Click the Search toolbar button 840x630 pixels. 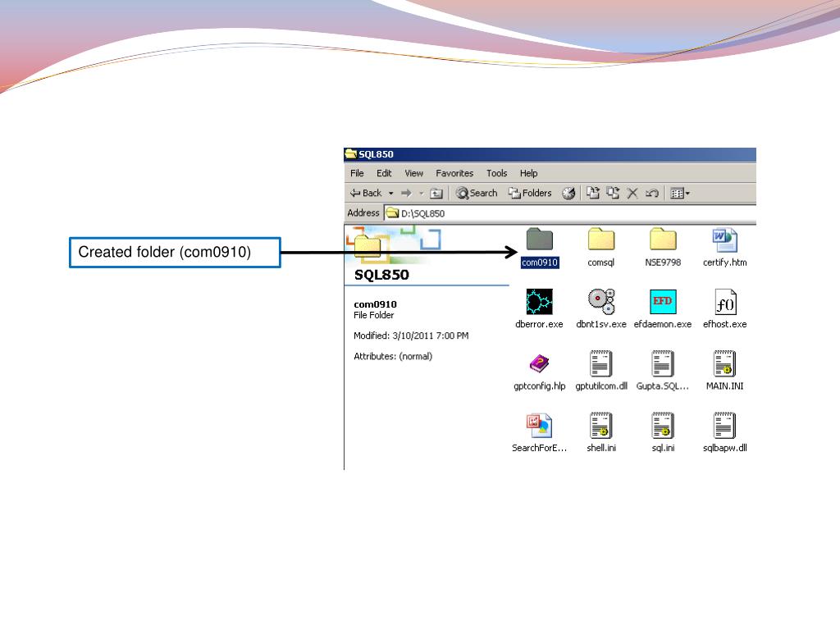tap(477, 193)
